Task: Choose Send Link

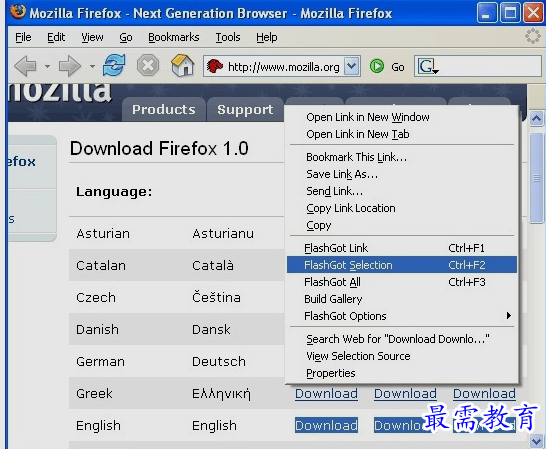Action: click(401, 191)
